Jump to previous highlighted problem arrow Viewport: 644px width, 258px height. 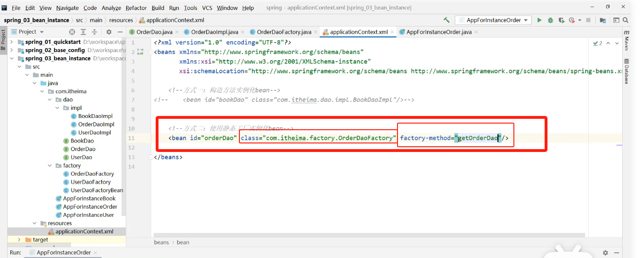pyautogui.click(x=608, y=43)
